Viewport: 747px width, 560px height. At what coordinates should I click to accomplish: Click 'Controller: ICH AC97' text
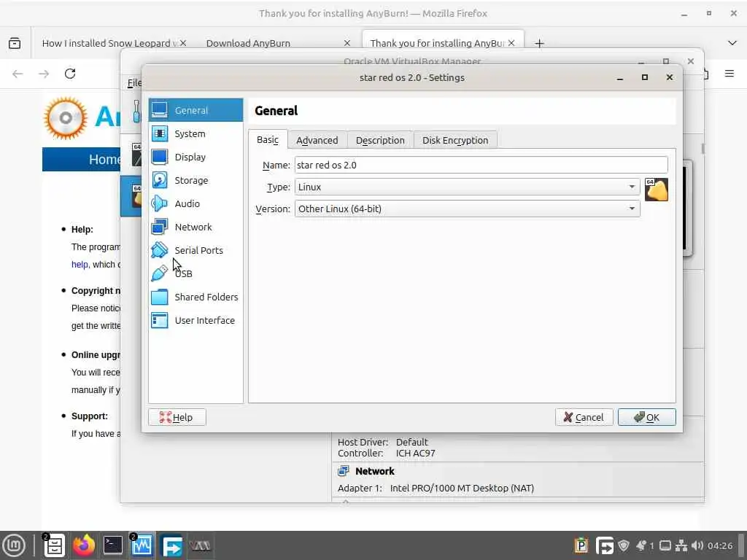click(387, 454)
